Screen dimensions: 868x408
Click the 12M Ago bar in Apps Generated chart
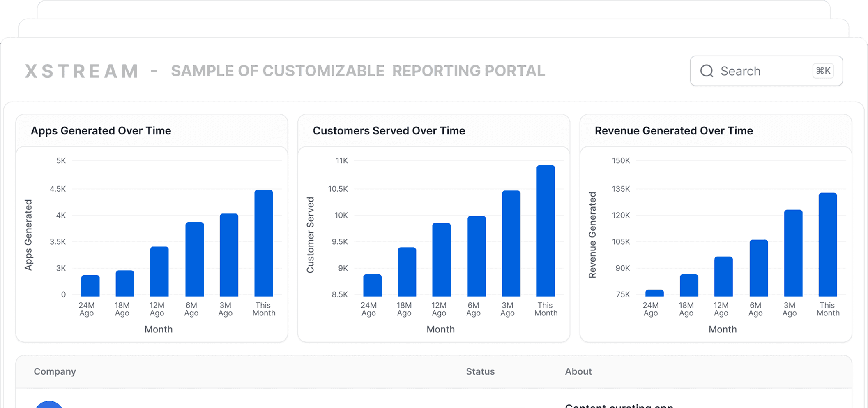click(x=159, y=271)
